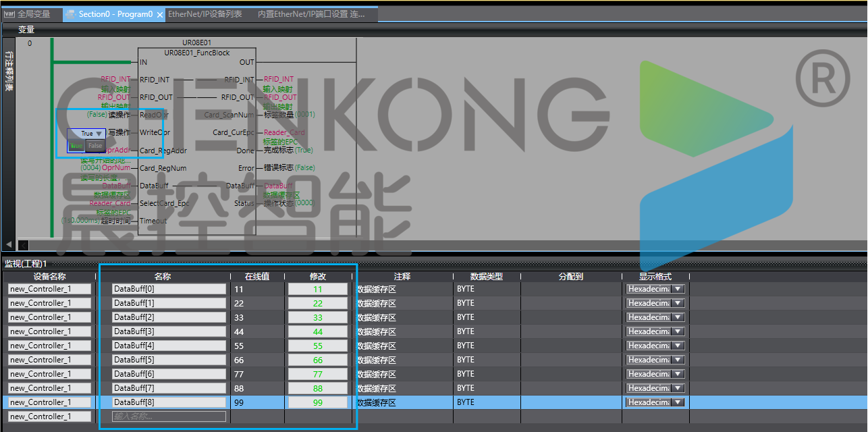This screenshot has width=868, height=432.
Task: Select the UR08E01_FuncBlock function block title
Action: (x=196, y=53)
